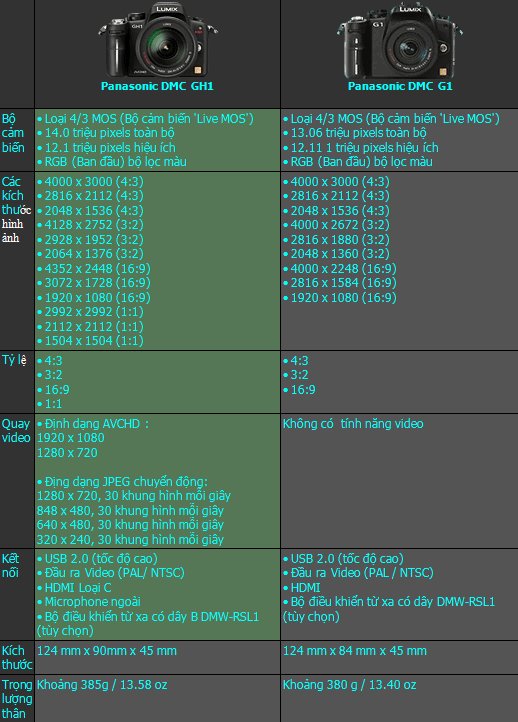518x722 pixels.
Task: Select 'Định dạng AVCHD' bullet in GH1 column
Action: (93, 424)
